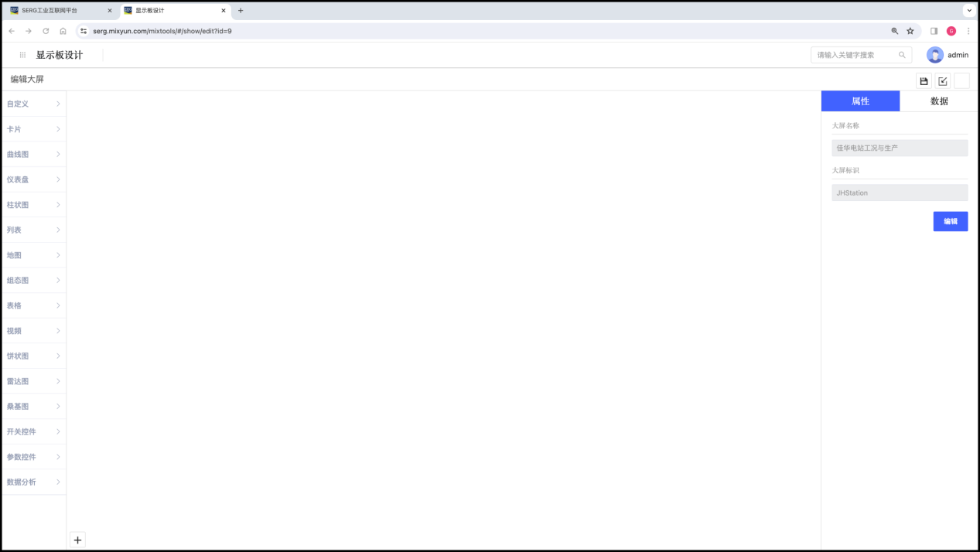The image size is (980, 552).
Task: Switch to the 数据 tab
Action: (939, 101)
